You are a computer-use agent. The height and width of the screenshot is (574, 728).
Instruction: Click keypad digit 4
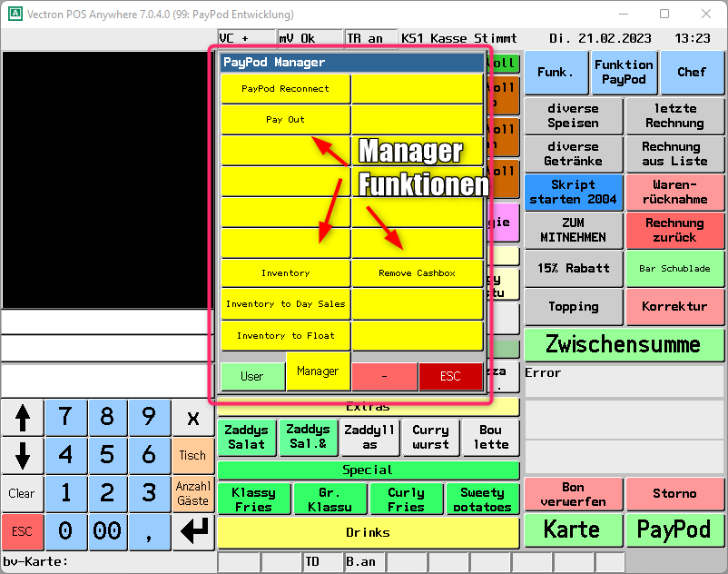click(x=65, y=455)
